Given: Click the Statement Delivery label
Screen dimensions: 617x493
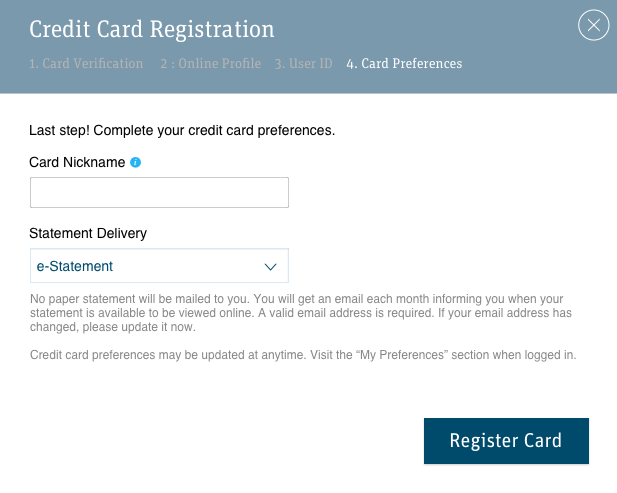Looking at the screenshot, I should click(88, 234).
